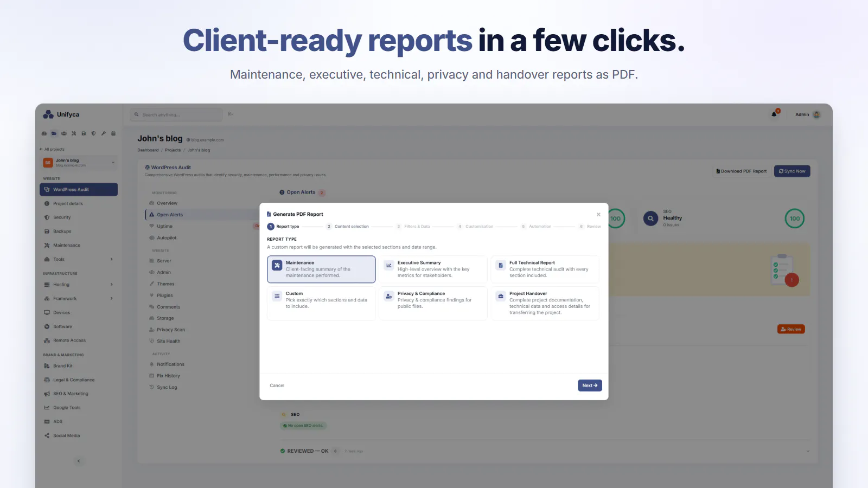Close the Generate PDF Report dialog

coord(598,215)
